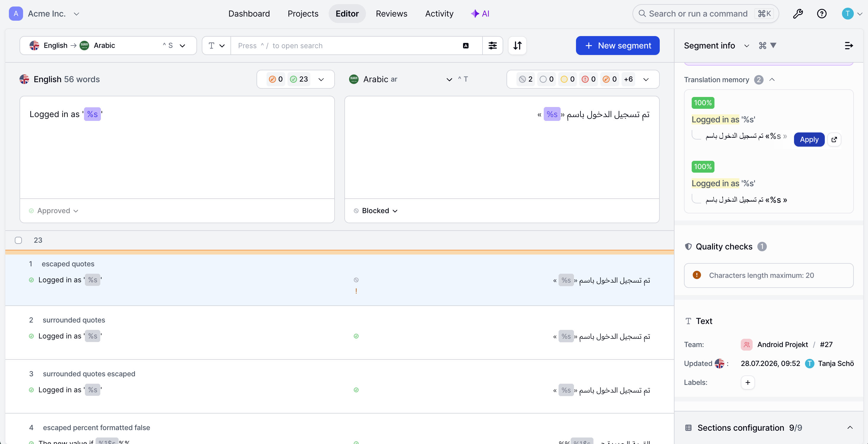
Task: Open the English to Arabic language pair dropdown
Action: [108, 46]
